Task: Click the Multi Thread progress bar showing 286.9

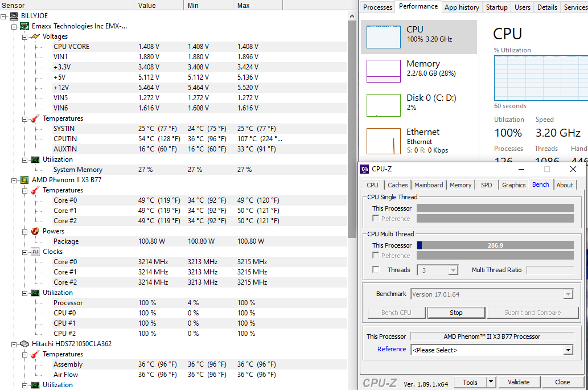Action: point(495,245)
